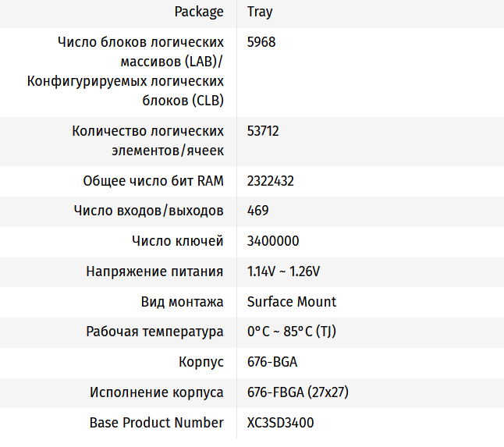
Task: Click the "676-FBGA (27x27)" package value
Action: click(x=297, y=392)
